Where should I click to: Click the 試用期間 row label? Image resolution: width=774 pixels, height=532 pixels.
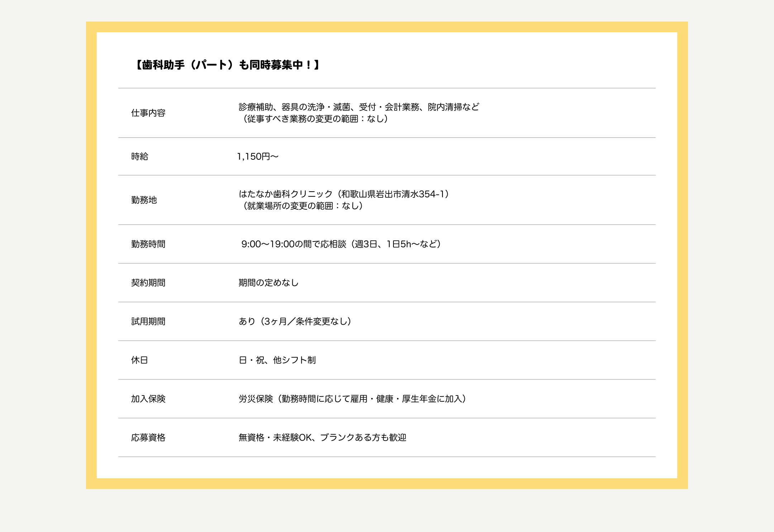[148, 322]
